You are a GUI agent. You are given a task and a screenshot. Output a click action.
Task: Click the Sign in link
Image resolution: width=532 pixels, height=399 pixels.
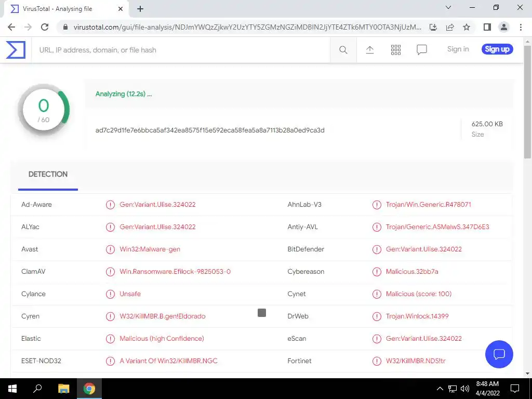[x=458, y=49]
